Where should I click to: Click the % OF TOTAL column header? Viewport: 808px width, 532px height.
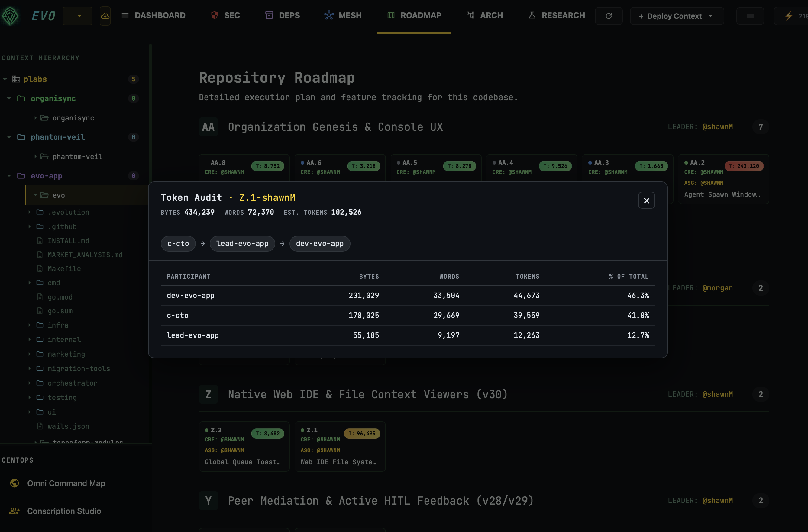[x=629, y=277]
